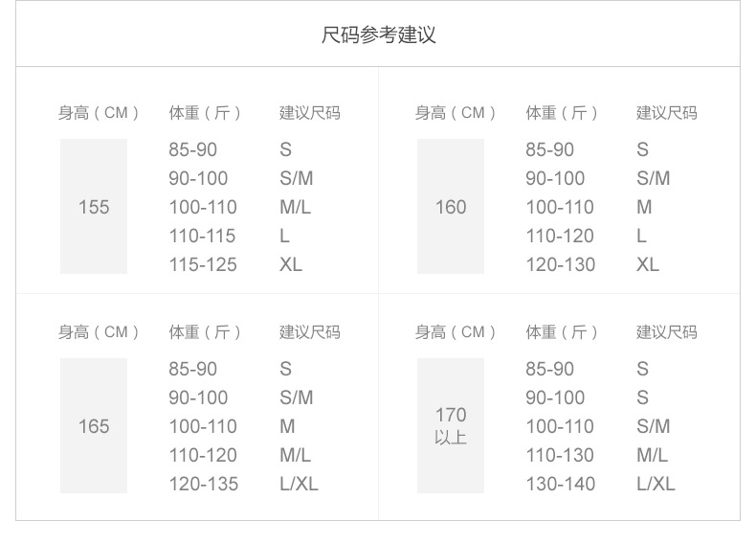
Task: Select size XL in the 160 section
Action: tap(648, 264)
